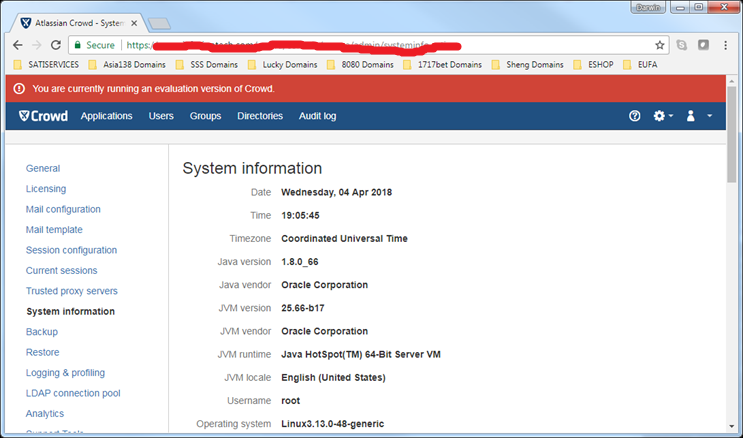Screen dimensions: 743x438
Task: Click the scrollbar down arrow
Action: click(x=732, y=427)
